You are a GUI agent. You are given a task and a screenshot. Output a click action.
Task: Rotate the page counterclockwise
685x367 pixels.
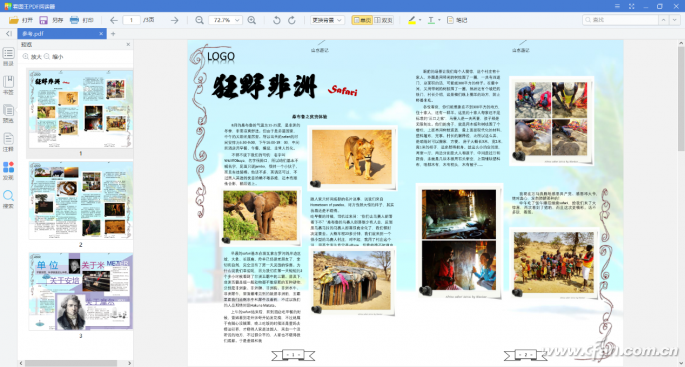(276, 20)
